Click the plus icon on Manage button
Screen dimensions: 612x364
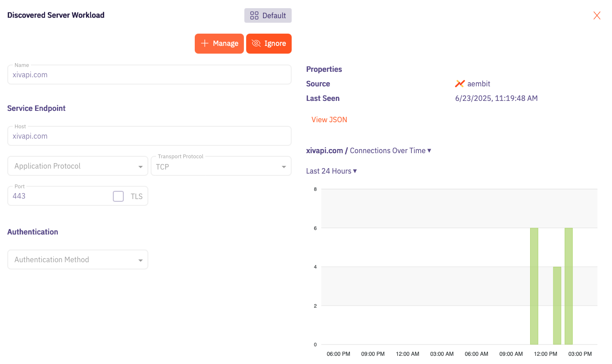coord(205,43)
